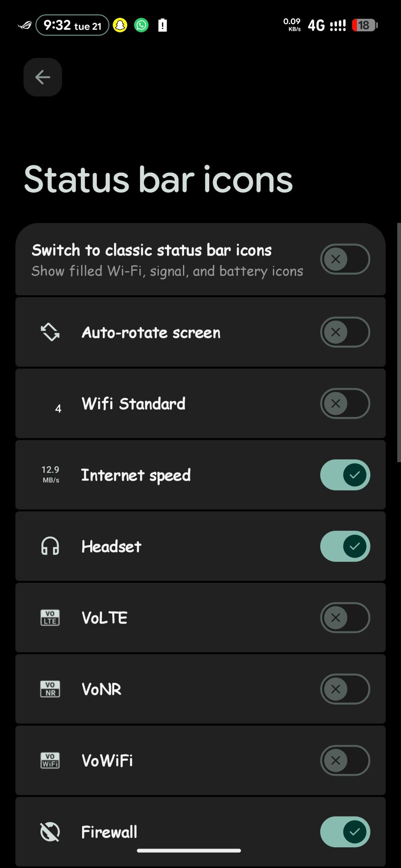The width and height of the screenshot is (401, 868).
Task: Switch off the Firewall toggle
Action: [x=345, y=832]
